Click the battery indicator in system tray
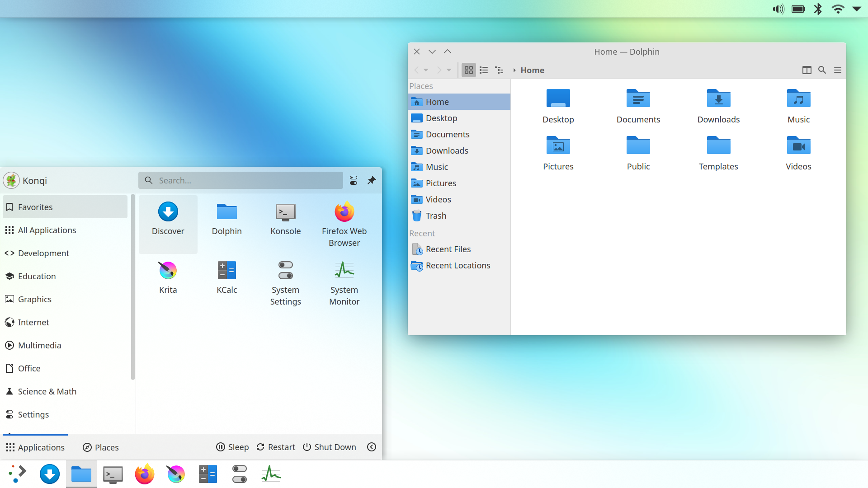868x488 pixels. coord(798,9)
